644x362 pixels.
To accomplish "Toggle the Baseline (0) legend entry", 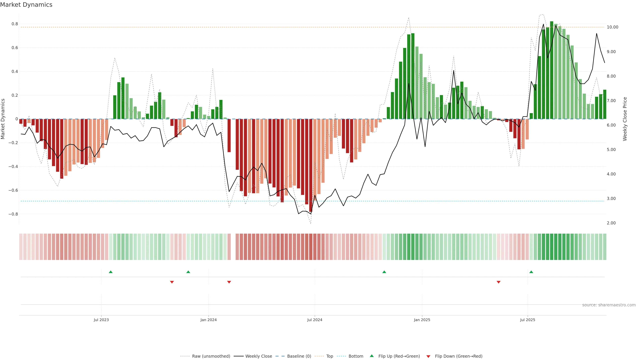I will tap(299, 356).
